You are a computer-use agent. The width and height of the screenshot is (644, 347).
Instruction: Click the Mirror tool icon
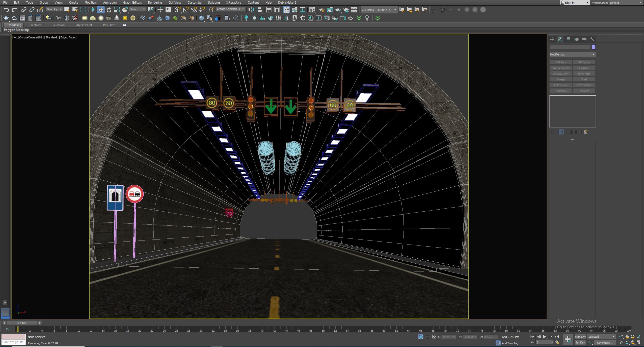[251, 10]
